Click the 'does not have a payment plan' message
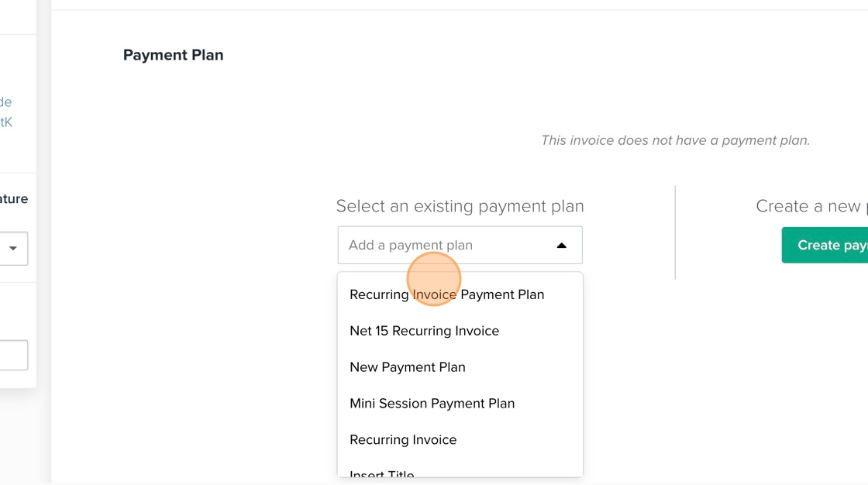Image resolution: width=868 pixels, height=485 pixels. coord(675,140)
